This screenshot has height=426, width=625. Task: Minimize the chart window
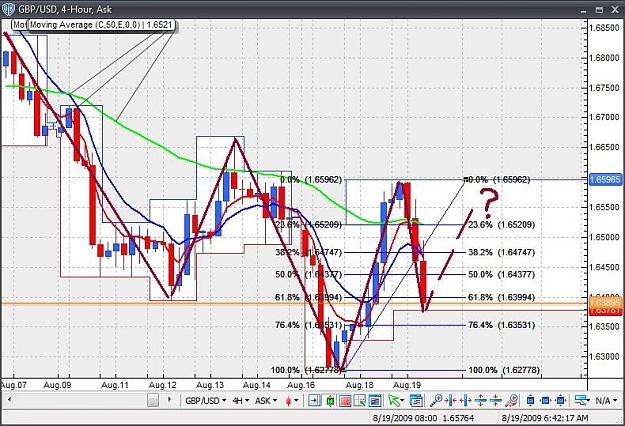click(x=584, y=10)
